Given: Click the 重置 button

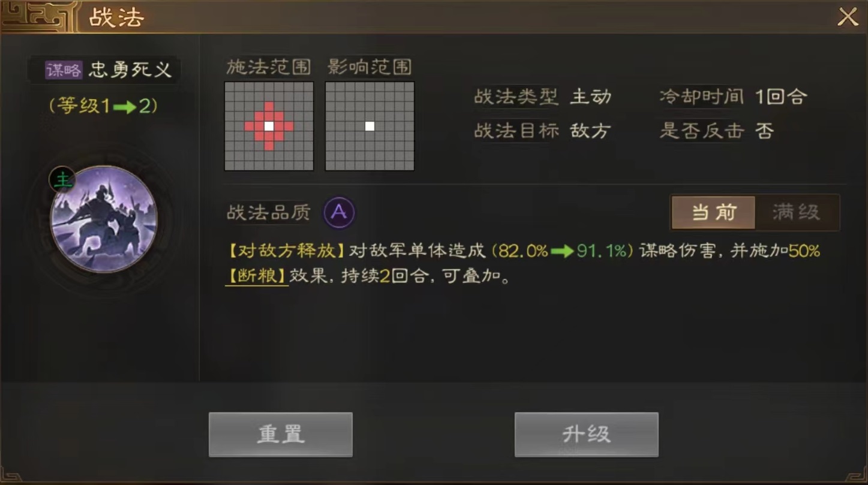Looking at the screenshot, I should point(280,435).
